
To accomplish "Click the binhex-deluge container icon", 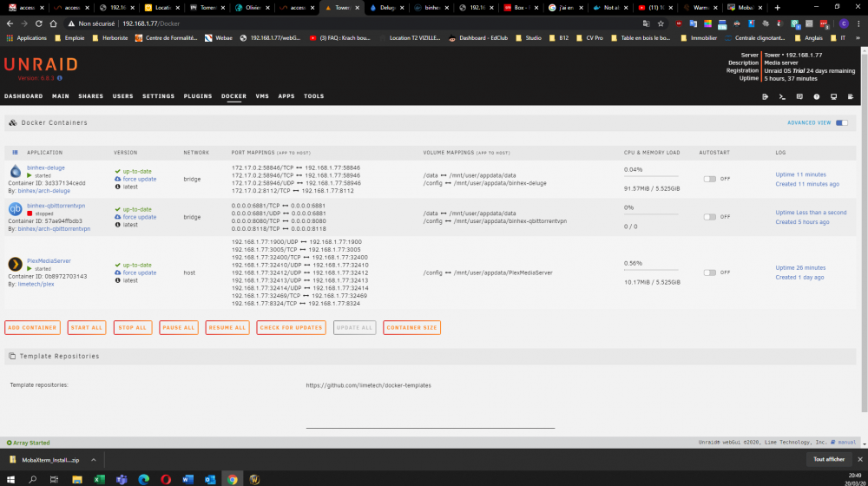I will (15, 171).
